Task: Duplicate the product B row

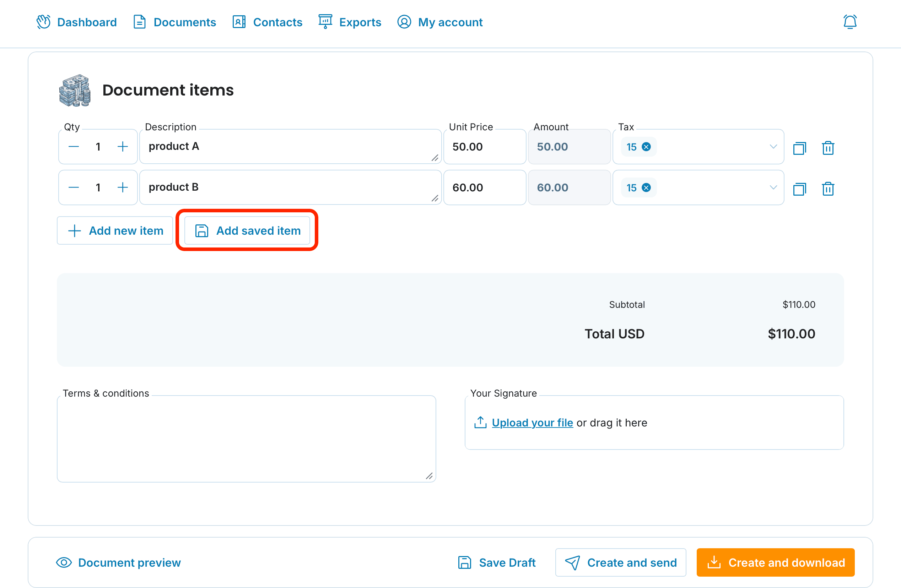Action: click(x=799, y=189)
